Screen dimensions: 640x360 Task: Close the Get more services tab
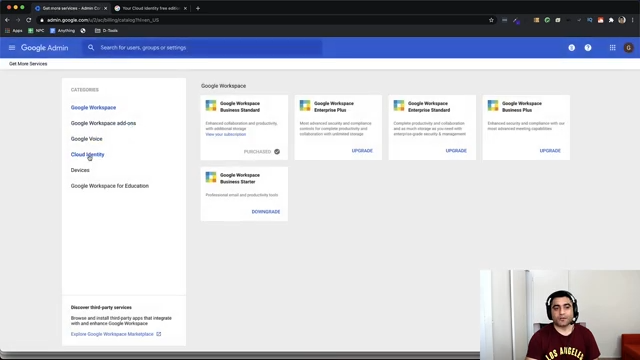[105, 8]
